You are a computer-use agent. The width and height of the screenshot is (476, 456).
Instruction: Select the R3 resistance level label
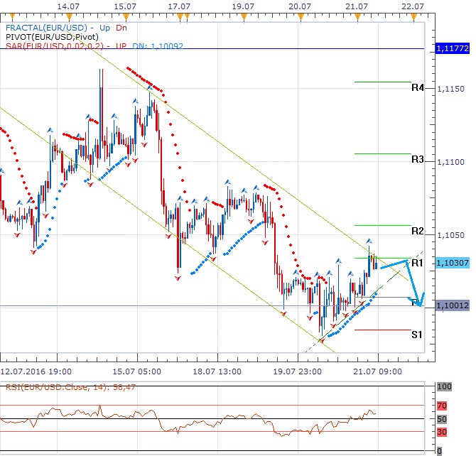pos(417,160)
